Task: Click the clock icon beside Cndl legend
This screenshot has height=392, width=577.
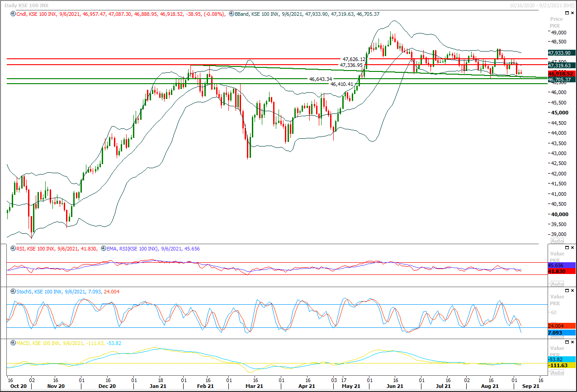Action: tap(12, 14)
